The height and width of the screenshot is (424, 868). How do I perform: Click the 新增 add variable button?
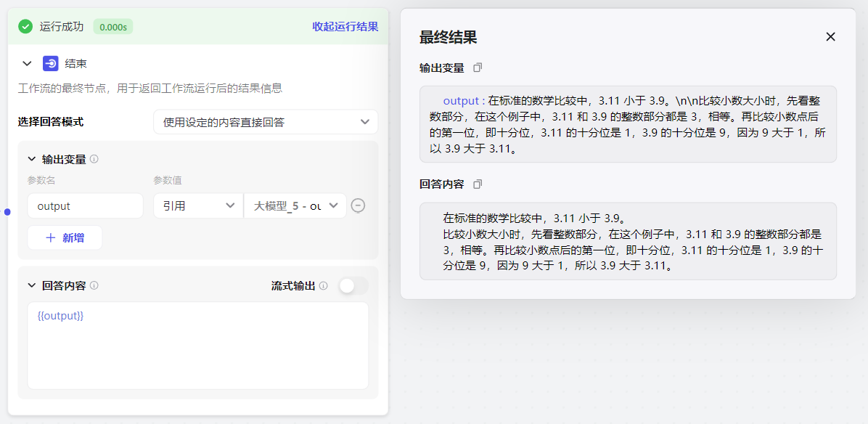(65, 237)
